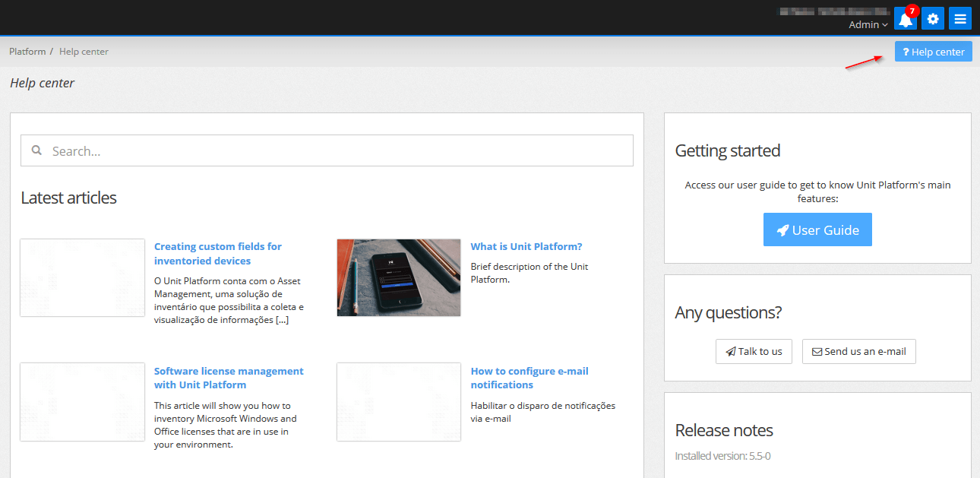The image size is (980, 478).
Task: Click the Installed version: 5.5-0 text
Action: click(723, 456)
